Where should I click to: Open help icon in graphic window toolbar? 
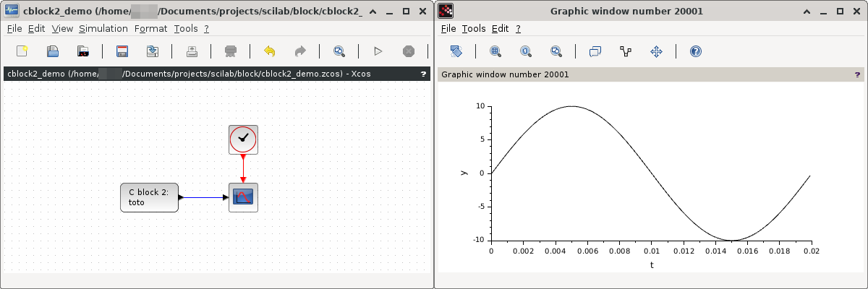[695, 51]
